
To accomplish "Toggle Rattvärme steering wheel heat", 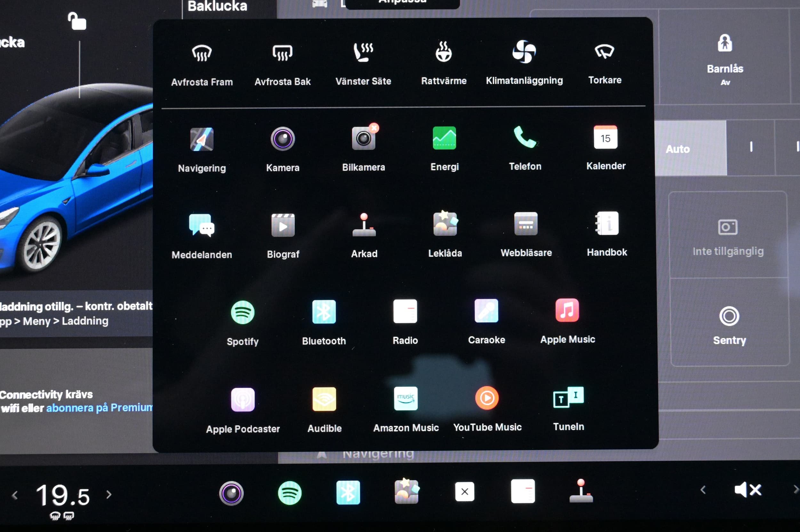I will (x=444, y=63).
